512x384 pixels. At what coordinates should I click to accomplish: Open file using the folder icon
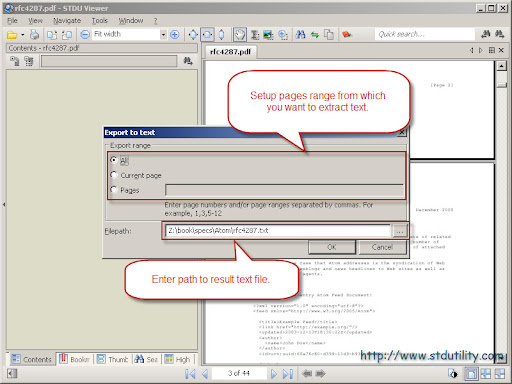tap(12, 34)
